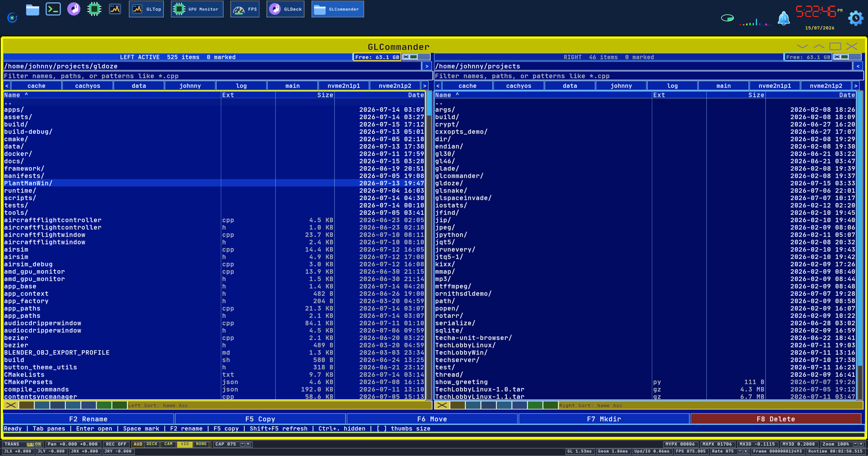Click the F5 Copy button
868x456 pixels.
(x=260, y=419)
